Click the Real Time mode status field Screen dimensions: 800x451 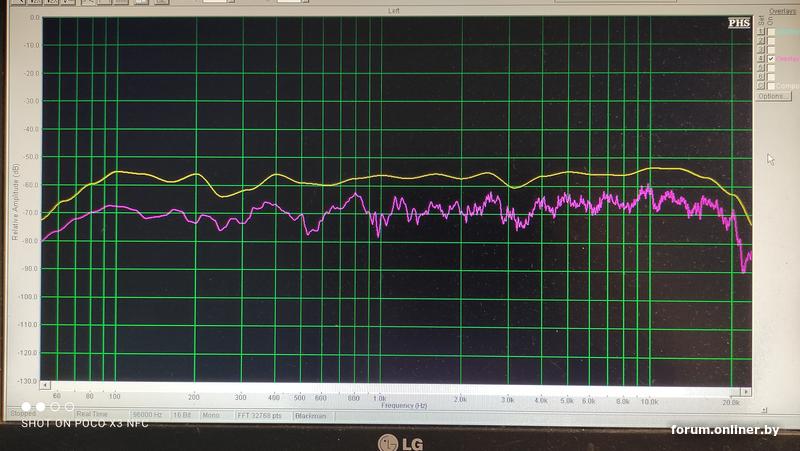tap(92, 414)
